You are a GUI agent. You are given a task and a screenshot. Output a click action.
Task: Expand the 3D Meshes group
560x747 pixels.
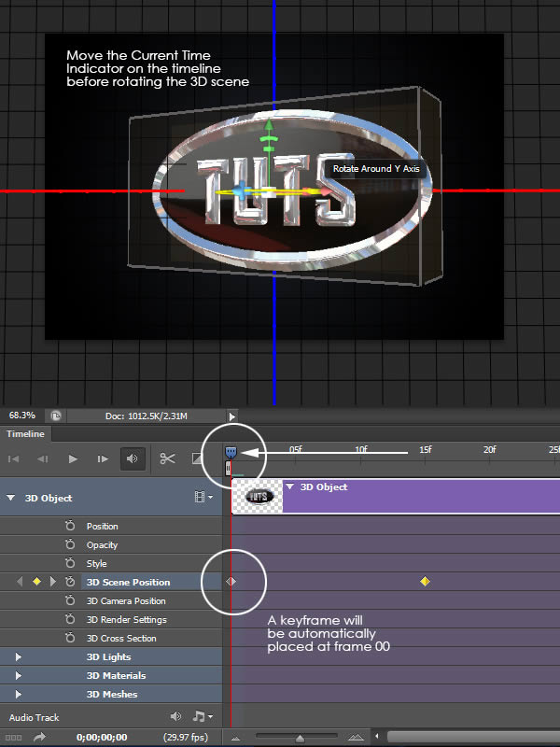click(x=18, y=694)
